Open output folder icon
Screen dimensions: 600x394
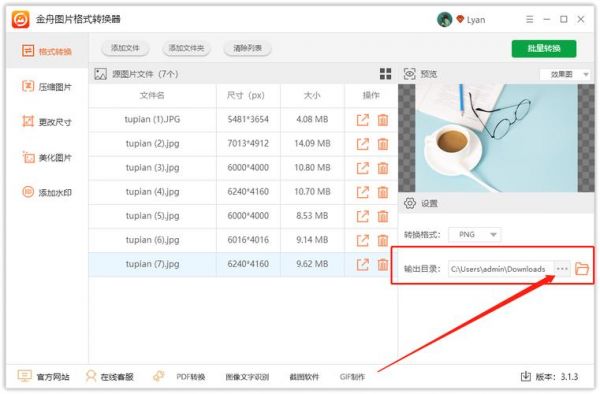(x=582, y=269)
